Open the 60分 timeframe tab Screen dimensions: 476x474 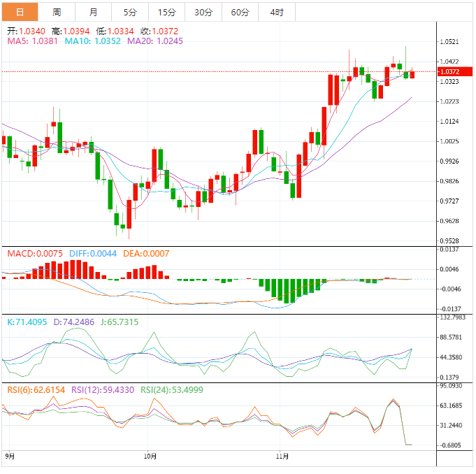240,12
